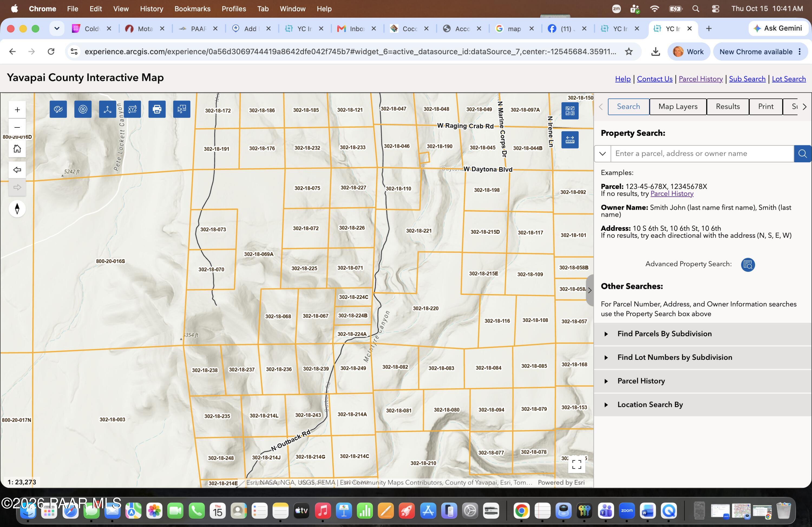Zoom in on the map
Image resolution: width=812 pixels, height=527 pixels.
17,110
